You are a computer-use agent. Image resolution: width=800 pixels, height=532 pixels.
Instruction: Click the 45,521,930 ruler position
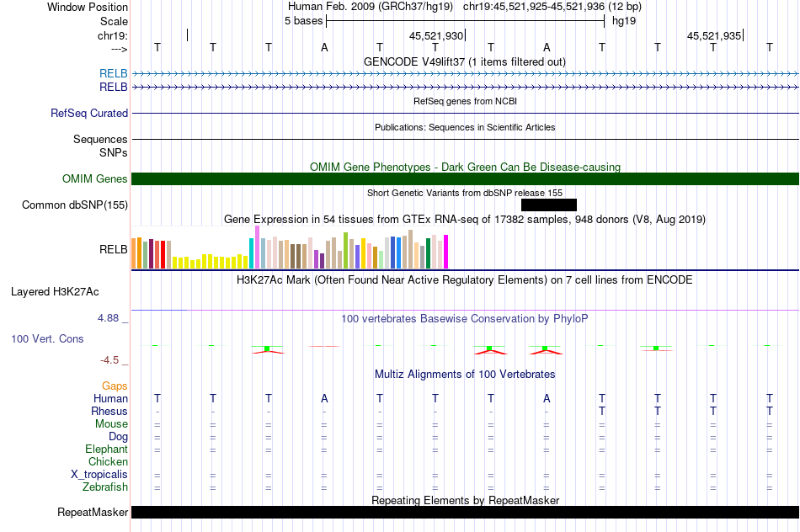pos(436,35)
